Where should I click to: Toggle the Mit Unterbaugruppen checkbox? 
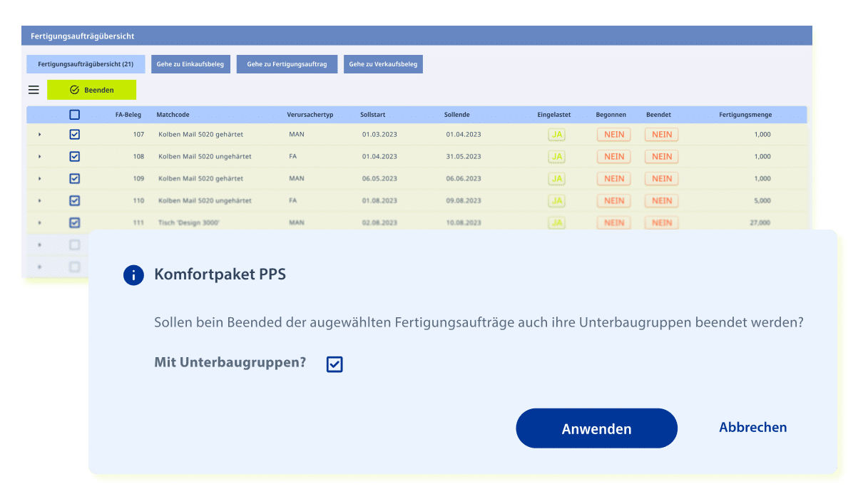335,364
